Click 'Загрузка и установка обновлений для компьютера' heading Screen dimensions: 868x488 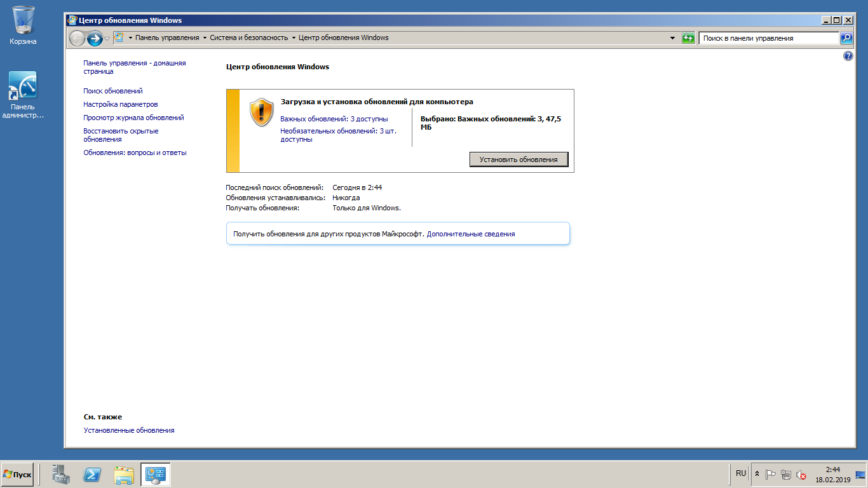coord(377,102)
